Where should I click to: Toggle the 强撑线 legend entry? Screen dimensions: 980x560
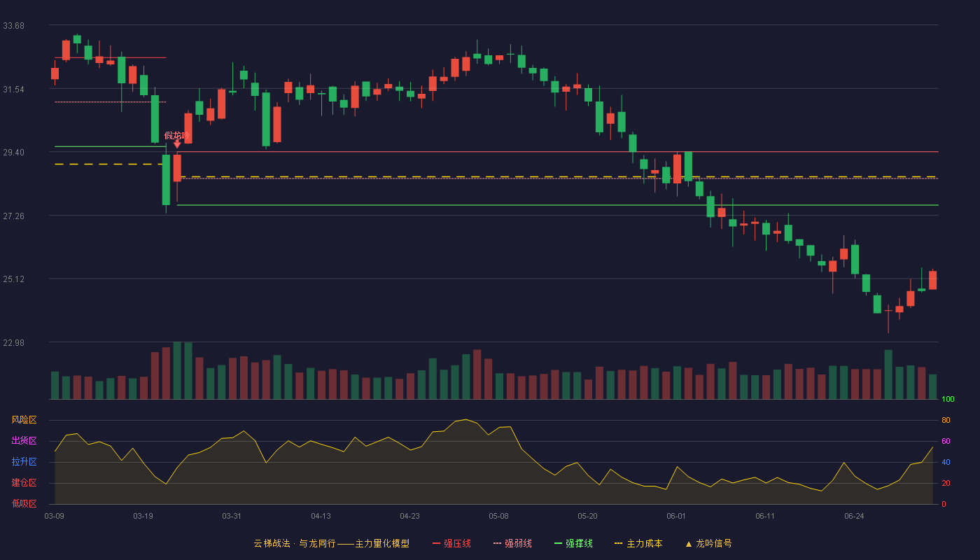[573, 543]
